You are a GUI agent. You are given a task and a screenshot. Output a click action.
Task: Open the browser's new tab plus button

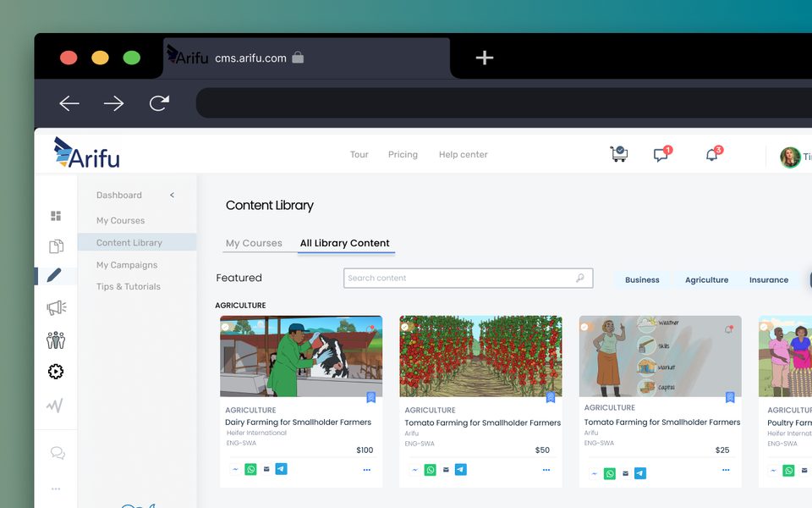click(x=484, y=58)
